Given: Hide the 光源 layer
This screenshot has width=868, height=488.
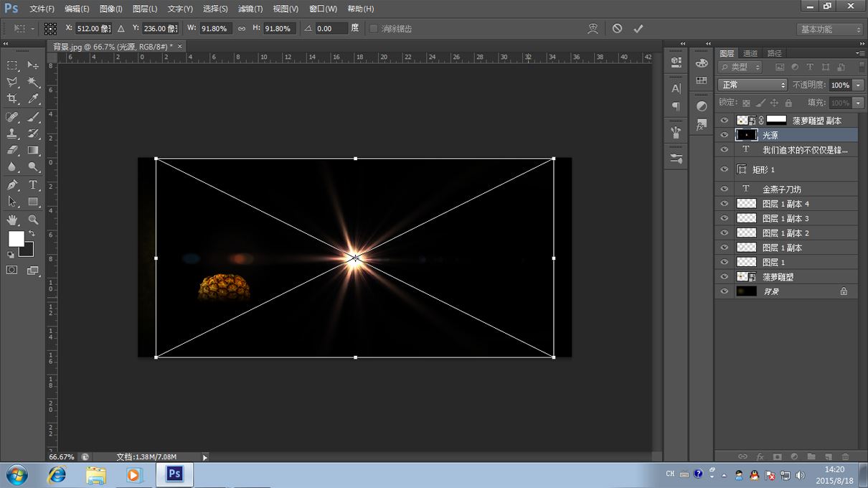Looking at the screenshot, I should click(724, 135).
